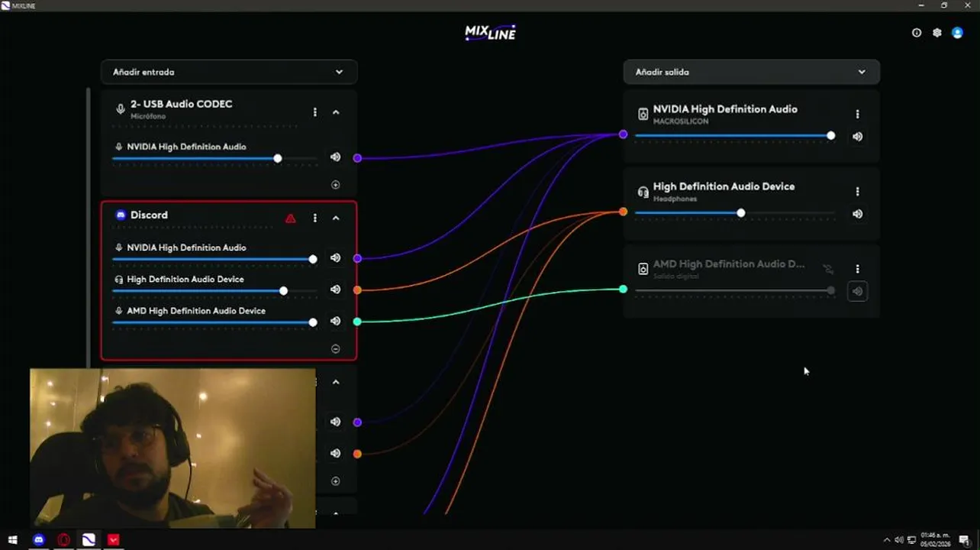Open the taskbar clock 01:46 a. m.

936,540
